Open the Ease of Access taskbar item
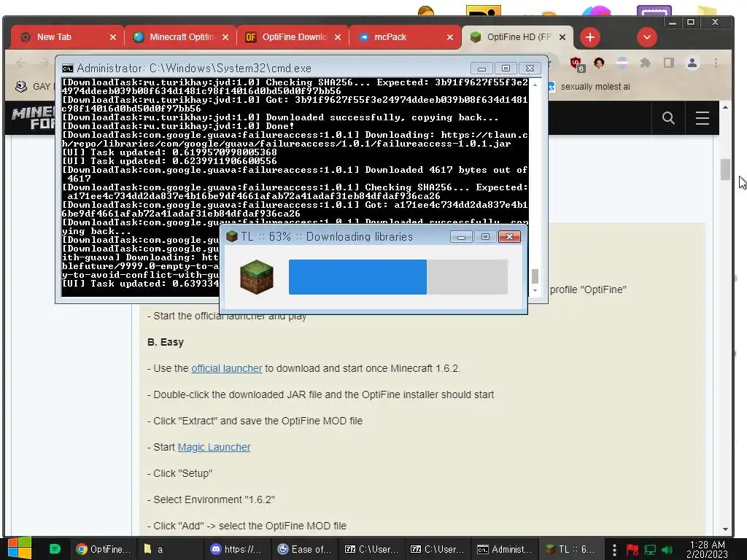The height and width of the screenshot is (560, 747). point(304,549)
